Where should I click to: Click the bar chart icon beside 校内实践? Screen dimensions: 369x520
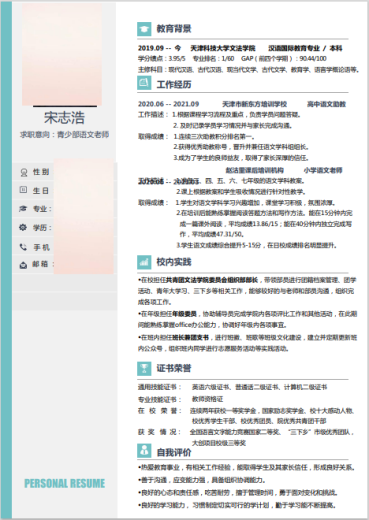[x=144, y=262]
